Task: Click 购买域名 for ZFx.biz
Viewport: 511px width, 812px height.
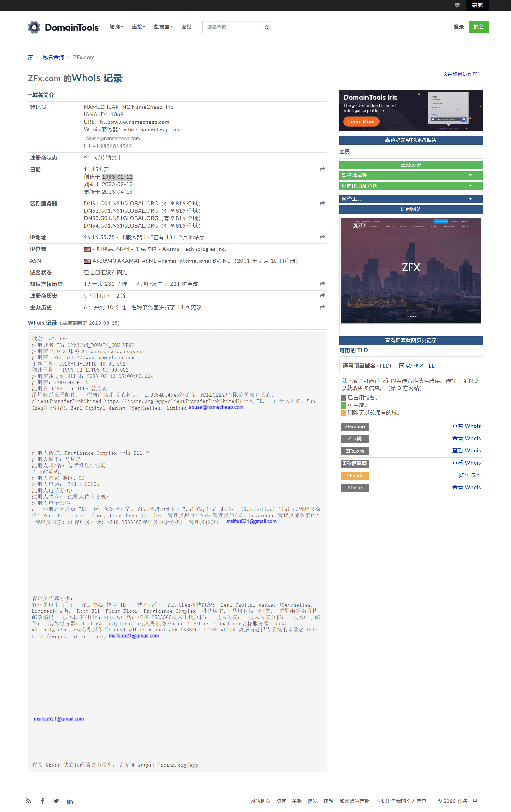Action: (x=469, y=475)
